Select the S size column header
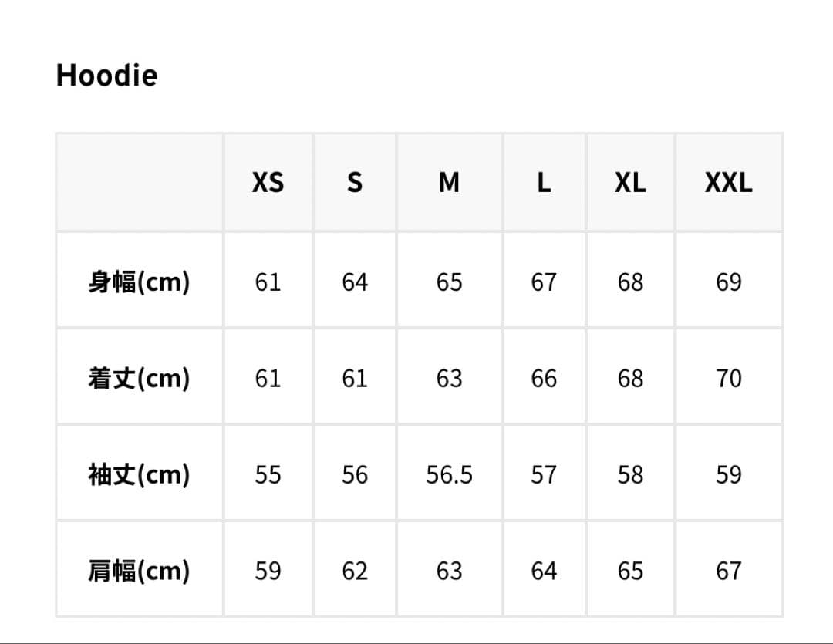This screenshot has width=833, height=644. click(354, 183)
